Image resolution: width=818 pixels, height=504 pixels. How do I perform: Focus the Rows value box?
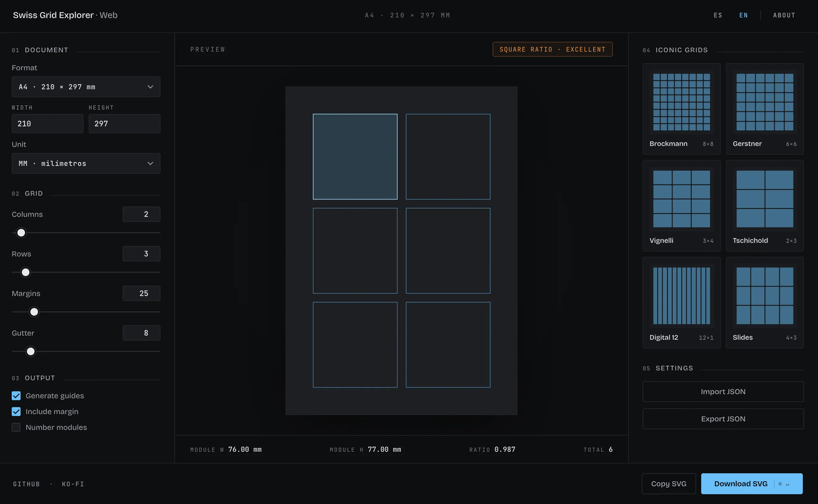[141, 254]
